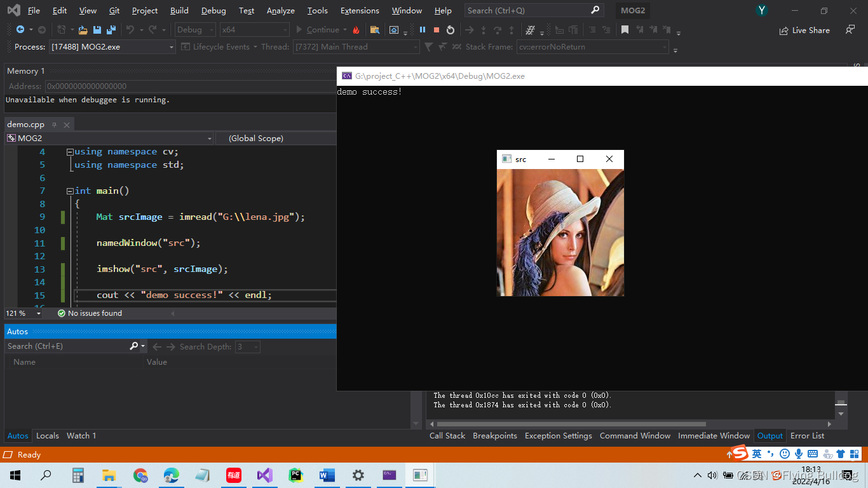
Task: Save demo.cpp with the single floppy icon
Action: tap(97, 30)
